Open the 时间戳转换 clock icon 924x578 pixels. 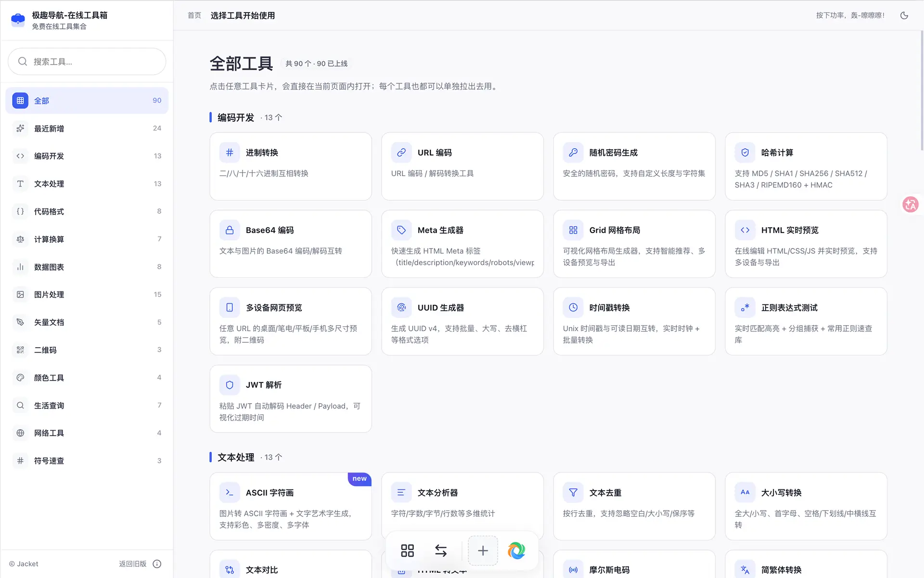pos(573,308)
